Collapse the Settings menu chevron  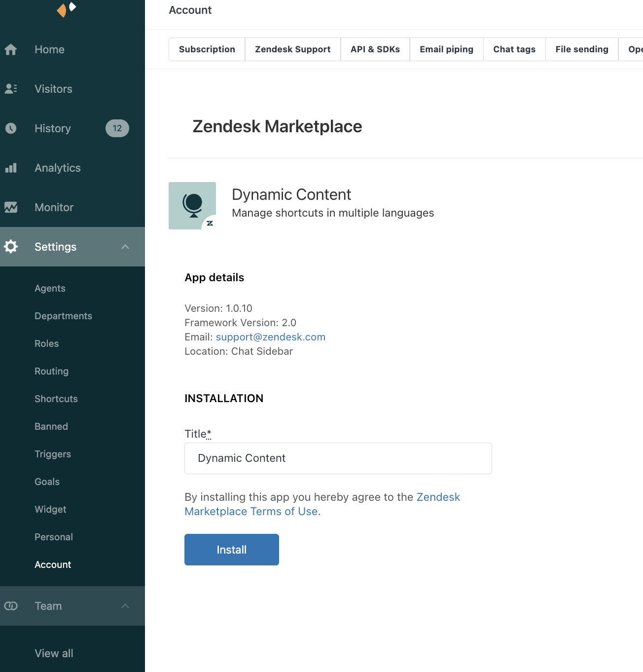(125, 247)
